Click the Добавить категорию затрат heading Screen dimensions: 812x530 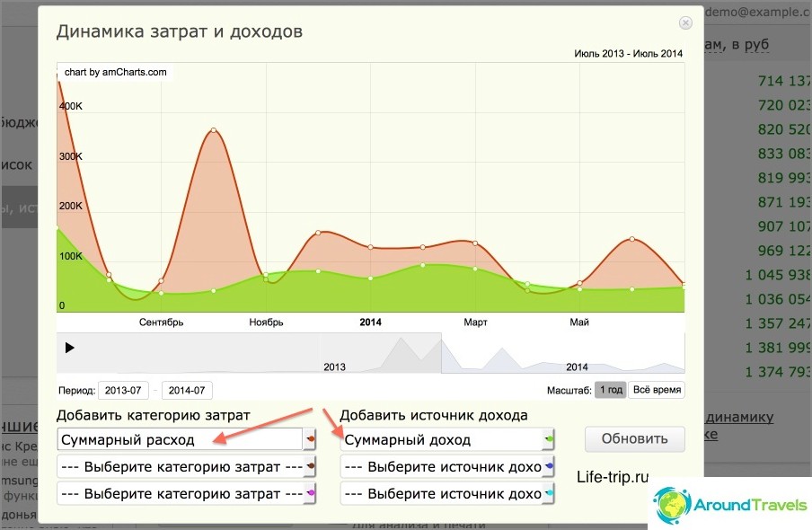click(x=154, y=415)
